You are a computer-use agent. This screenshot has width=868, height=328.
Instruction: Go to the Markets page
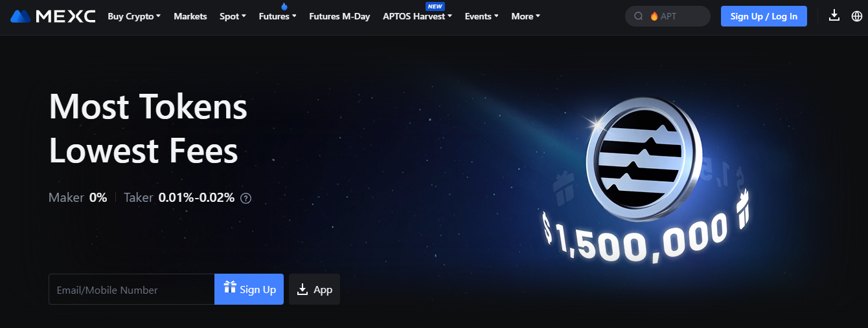point(190,16)
